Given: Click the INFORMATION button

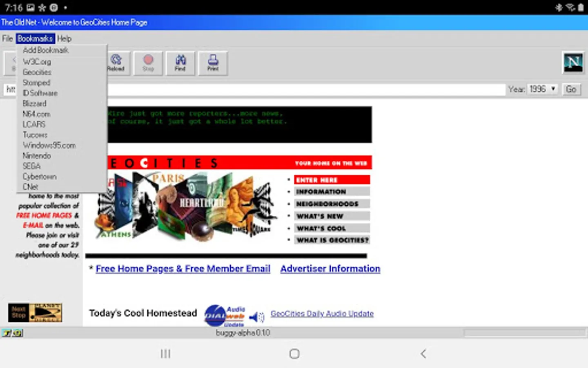Looking at the screenshot, I should 332,192.
